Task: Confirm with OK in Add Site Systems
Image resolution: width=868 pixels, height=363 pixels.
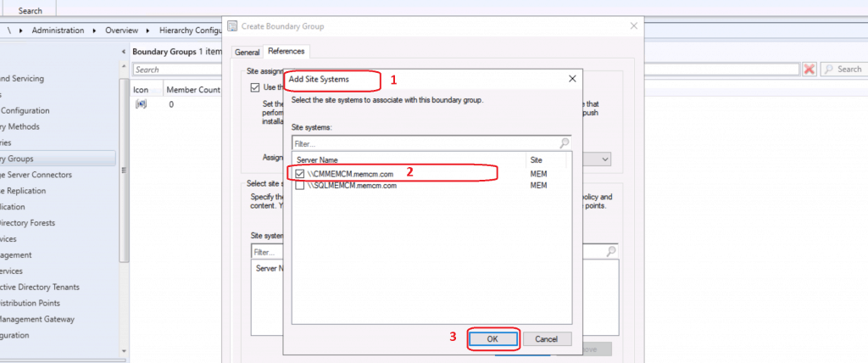Action: pos(492,339)
